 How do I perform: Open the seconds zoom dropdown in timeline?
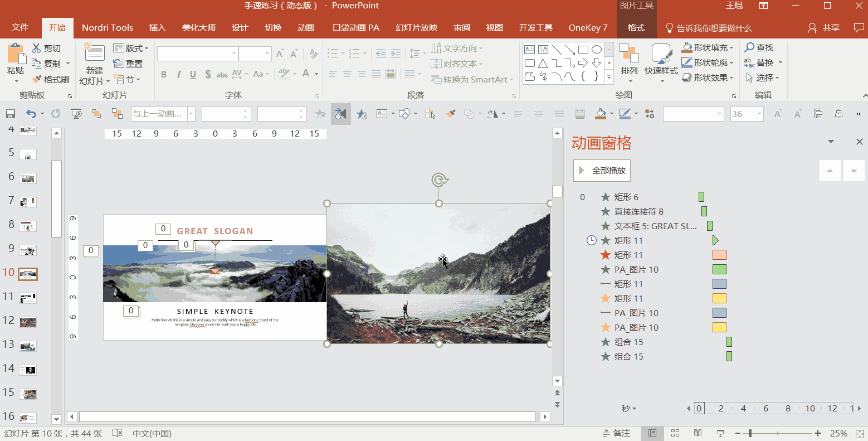point(629,409)
